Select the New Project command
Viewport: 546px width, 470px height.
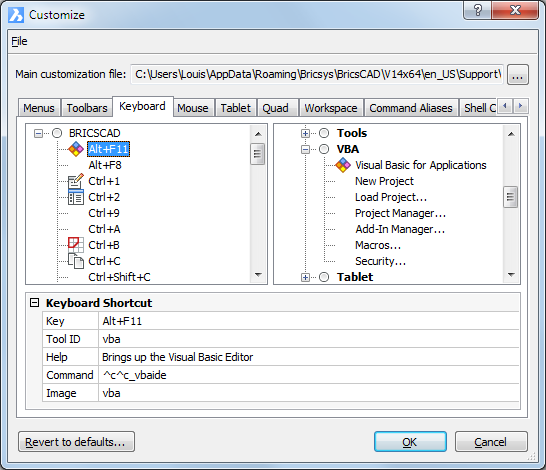coord(384,181)
